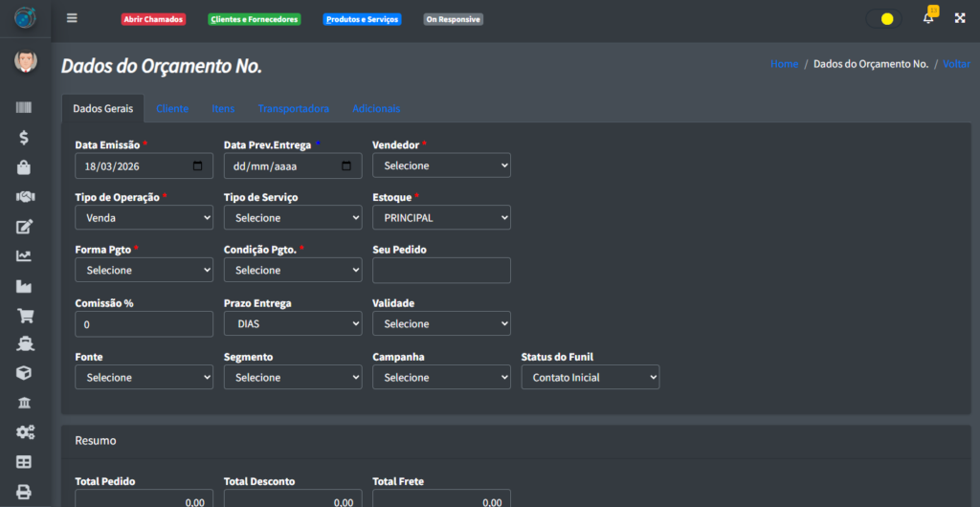The width and height of the screenshot is (980, 507).
Task: Open the Forma Pgto dropdown
Action: point(144,271)
